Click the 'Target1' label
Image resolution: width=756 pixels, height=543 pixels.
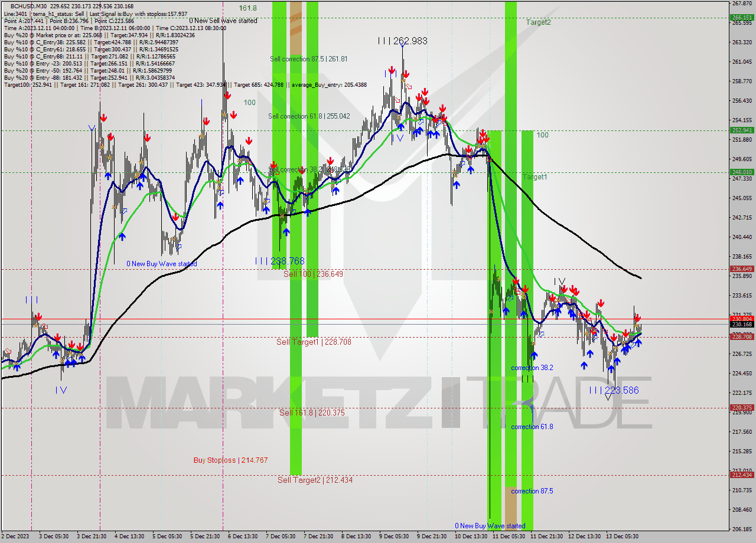point(535,177)
